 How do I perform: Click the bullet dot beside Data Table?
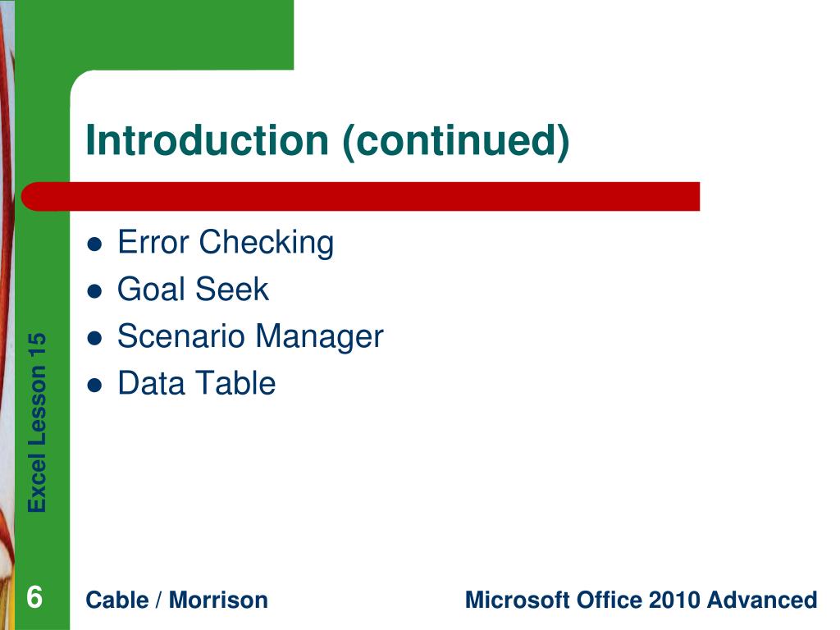coord(94,386)
